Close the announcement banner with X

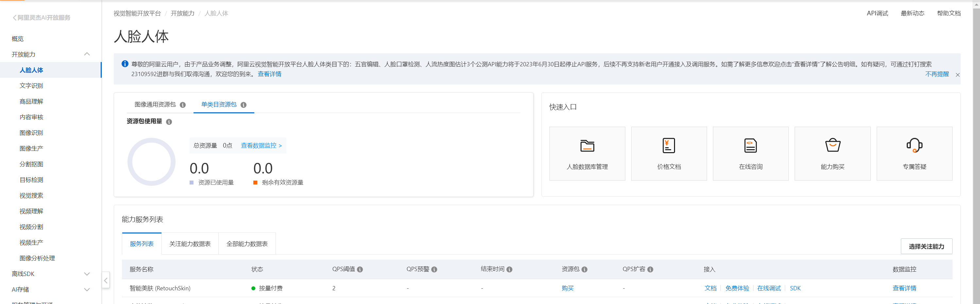(957, 75)
